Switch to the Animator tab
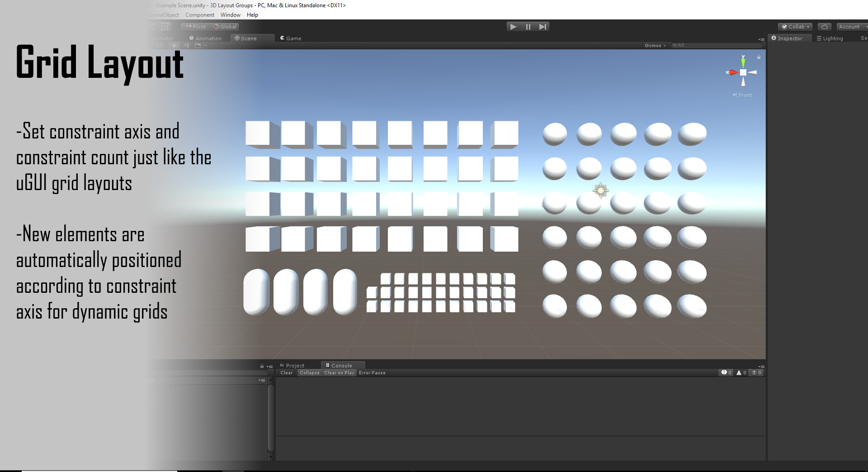 [x=163, y=38]
